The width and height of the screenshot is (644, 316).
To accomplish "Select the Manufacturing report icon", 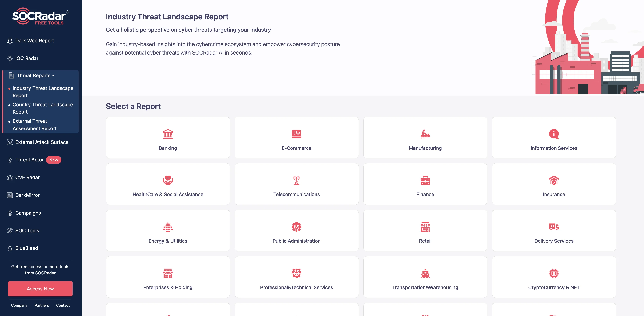I will pos(425,133).
